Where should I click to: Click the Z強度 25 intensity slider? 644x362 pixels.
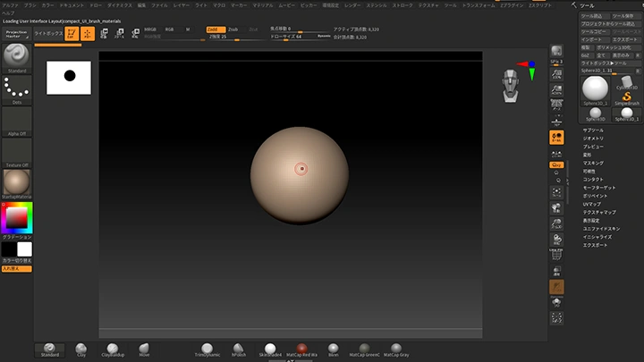237,37
